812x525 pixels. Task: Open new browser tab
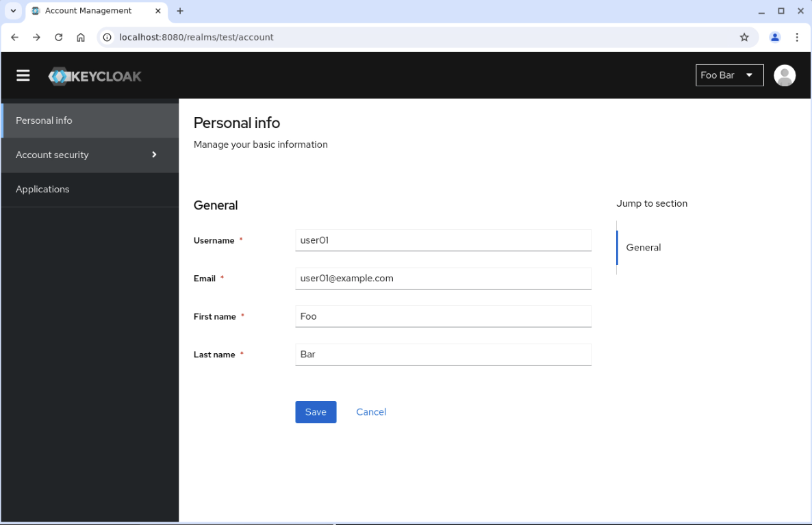click(179, 11)
